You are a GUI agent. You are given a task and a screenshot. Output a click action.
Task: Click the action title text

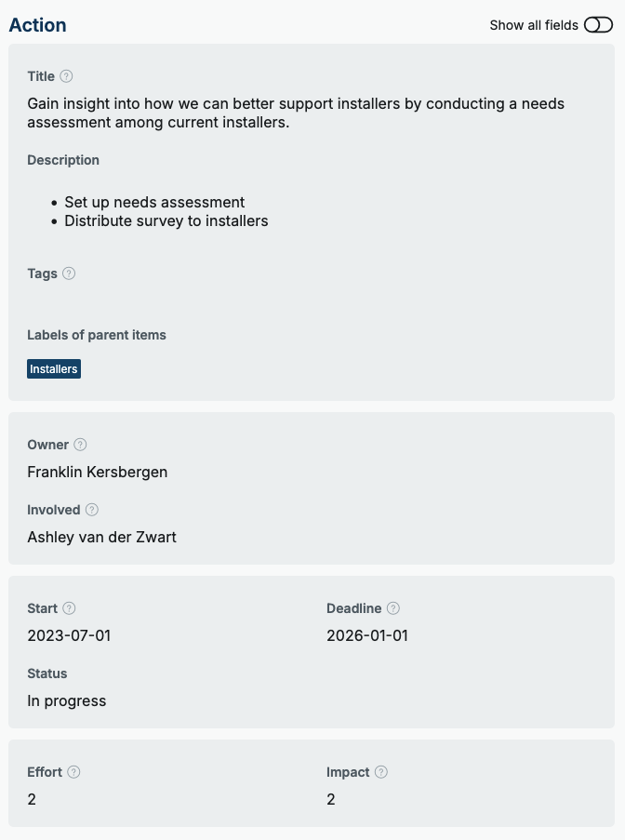(296, 113)
